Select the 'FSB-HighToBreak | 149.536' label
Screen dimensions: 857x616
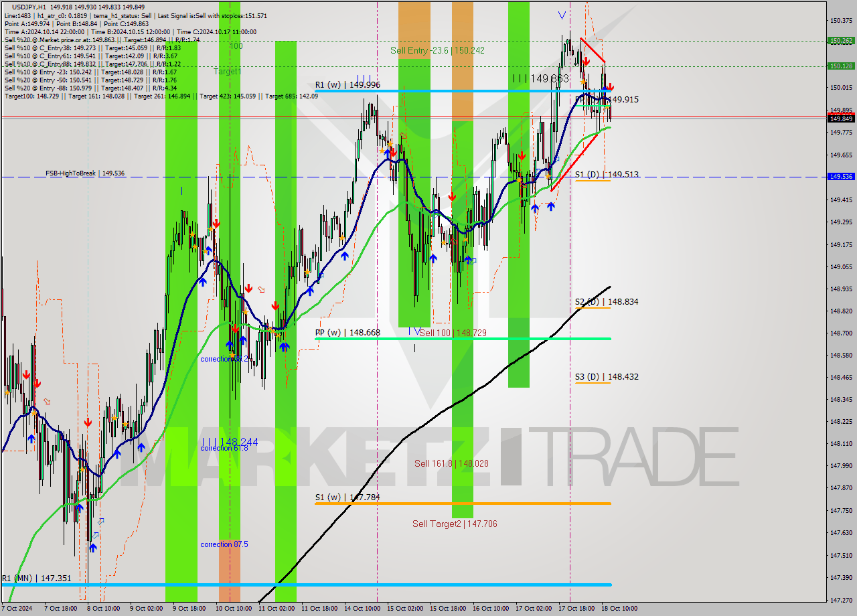pyautogui.click(x=85, y=173)
